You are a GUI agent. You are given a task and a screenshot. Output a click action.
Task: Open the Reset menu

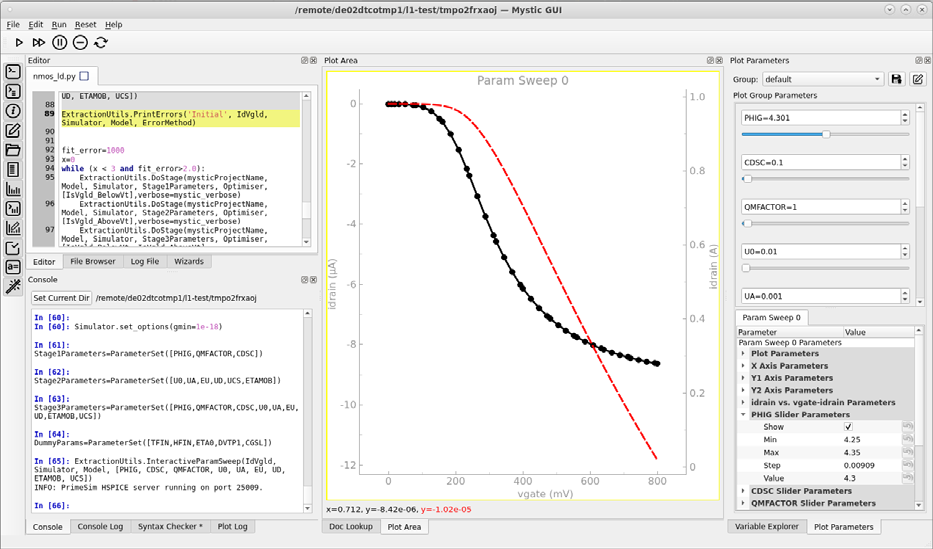(x=86, y=24)
